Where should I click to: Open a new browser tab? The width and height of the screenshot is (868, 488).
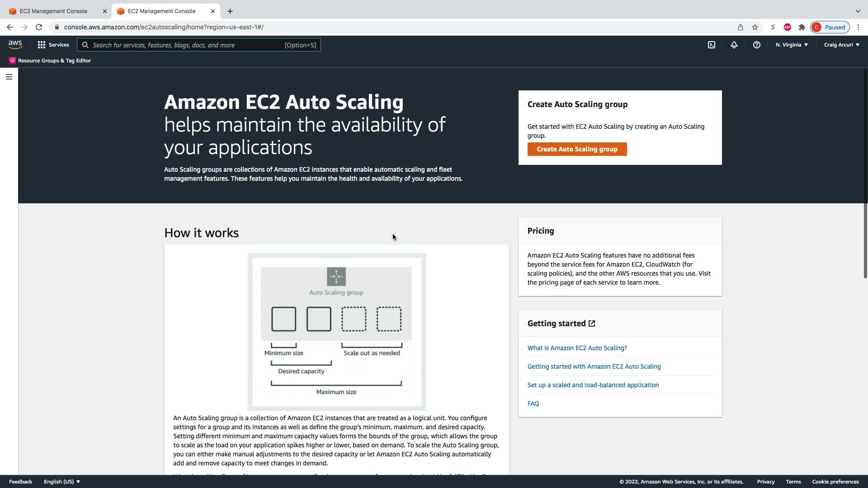(x=230, y=11)
